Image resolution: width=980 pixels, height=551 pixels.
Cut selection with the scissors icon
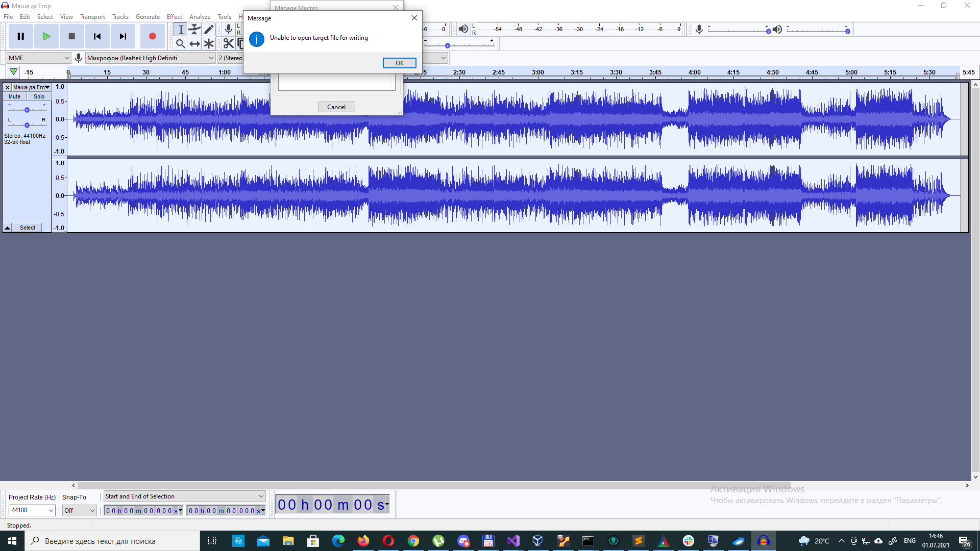tap(228, 43)
